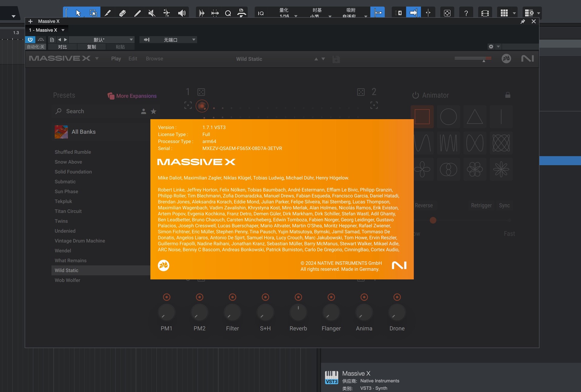Select the Listen speaker tool
The height and width of the screenshot is (392, 581).
[182, 13]
